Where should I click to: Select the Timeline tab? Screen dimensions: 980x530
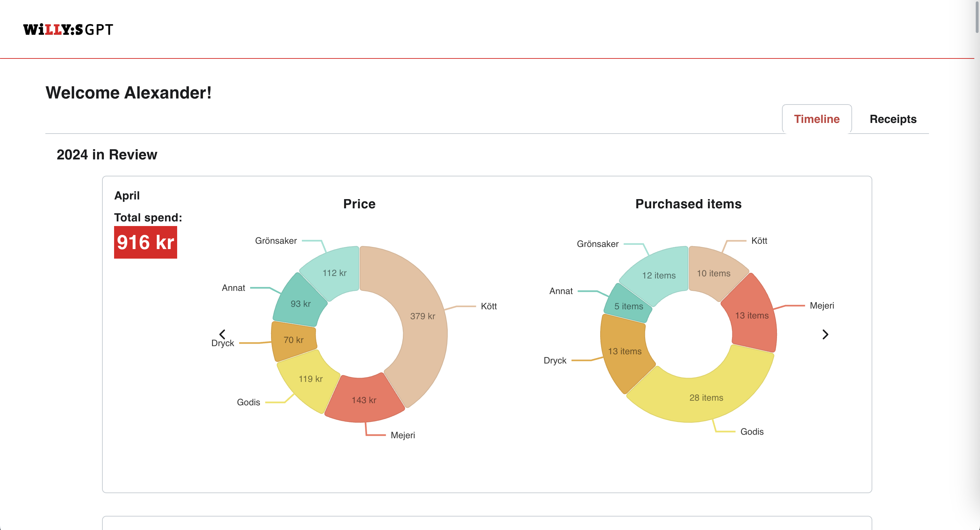coord(816,119)
